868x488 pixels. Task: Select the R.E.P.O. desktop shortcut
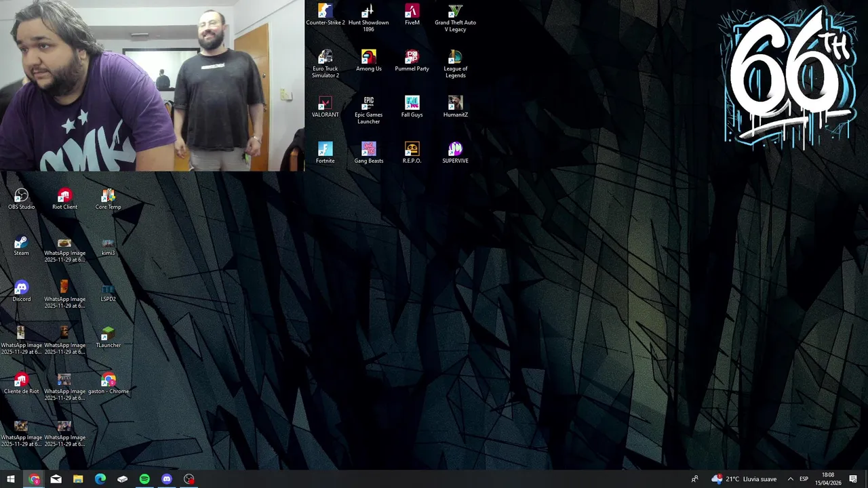(412, 153)
